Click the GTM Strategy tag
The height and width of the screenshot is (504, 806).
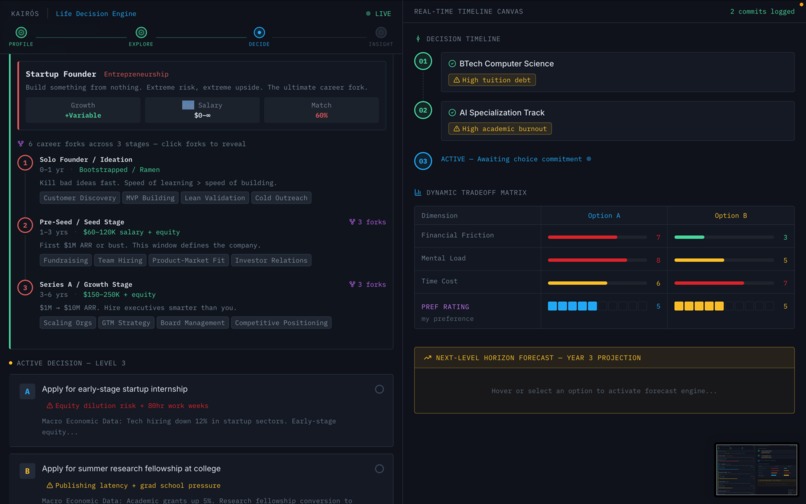pos(126,323)
